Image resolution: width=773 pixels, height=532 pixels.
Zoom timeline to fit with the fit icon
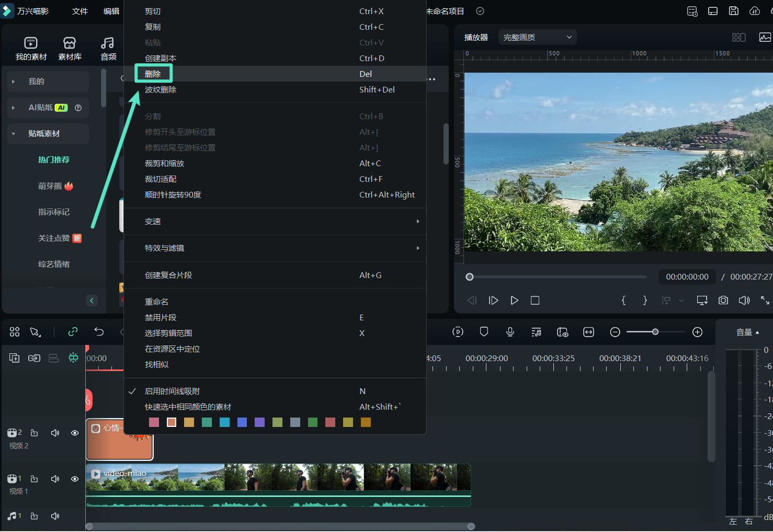[588, 332]
